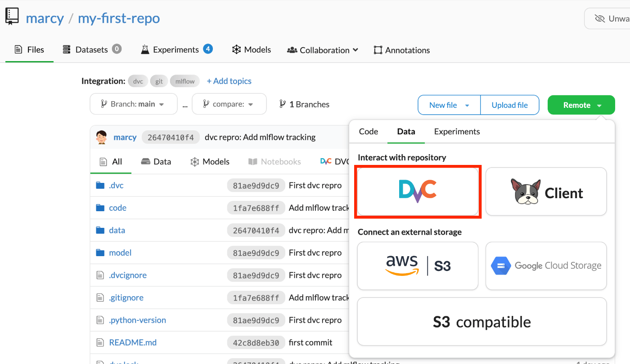This screenshot has height=364, width=630.
Task: Select the DVC file filter tab
Action: (x=335, y=161)
